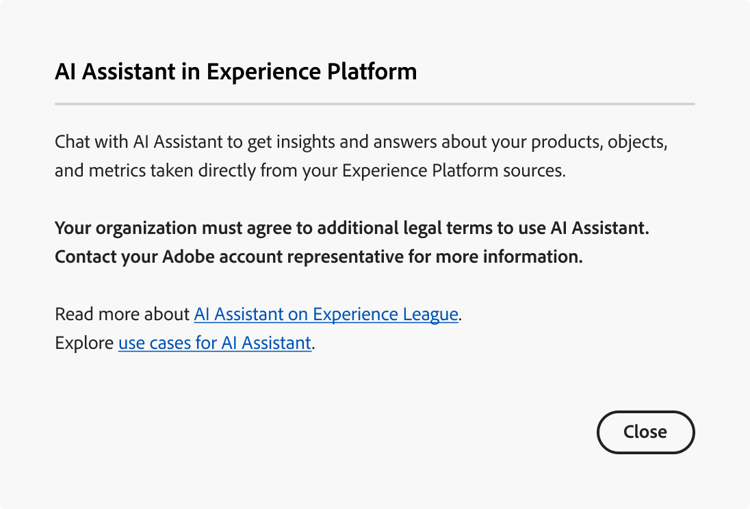This screenshot has width=750, height=509.
Task: Click the bold text 'Contact your Adobe account representative'
Action: 227,256
